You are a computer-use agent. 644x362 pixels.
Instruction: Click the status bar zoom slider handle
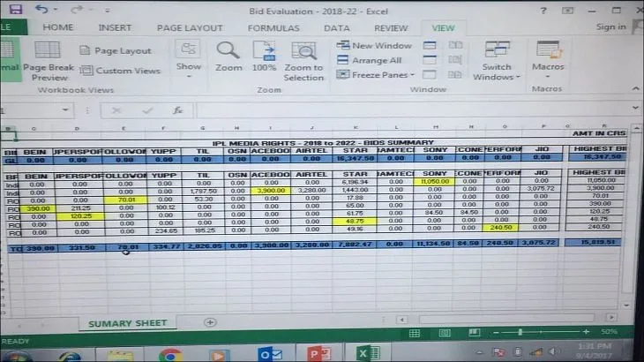coord(520,332)
